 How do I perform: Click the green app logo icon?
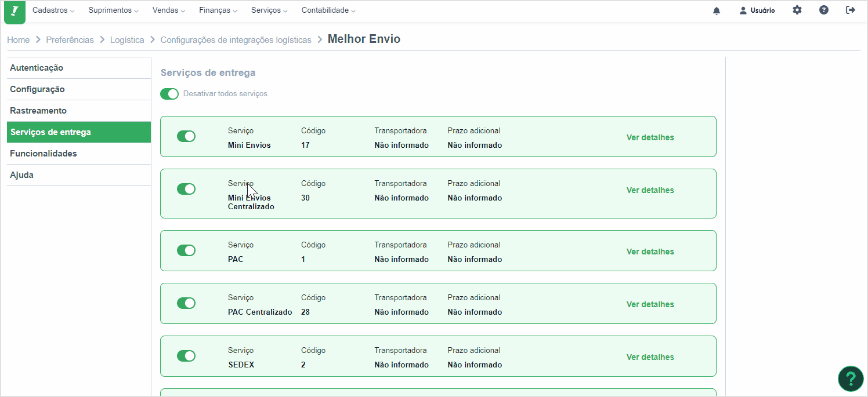point(15,12)
